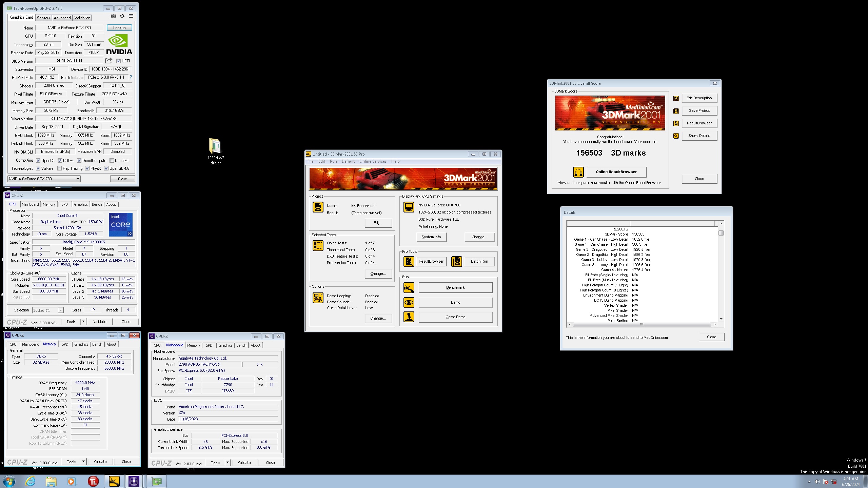
Task: Toggle DirectML checkbox
Action: click(112, 161)
